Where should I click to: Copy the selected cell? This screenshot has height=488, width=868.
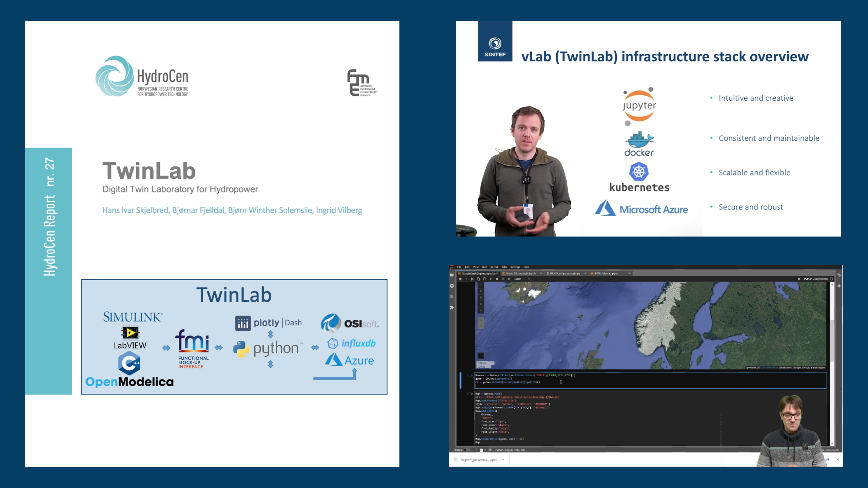(478, 279)
